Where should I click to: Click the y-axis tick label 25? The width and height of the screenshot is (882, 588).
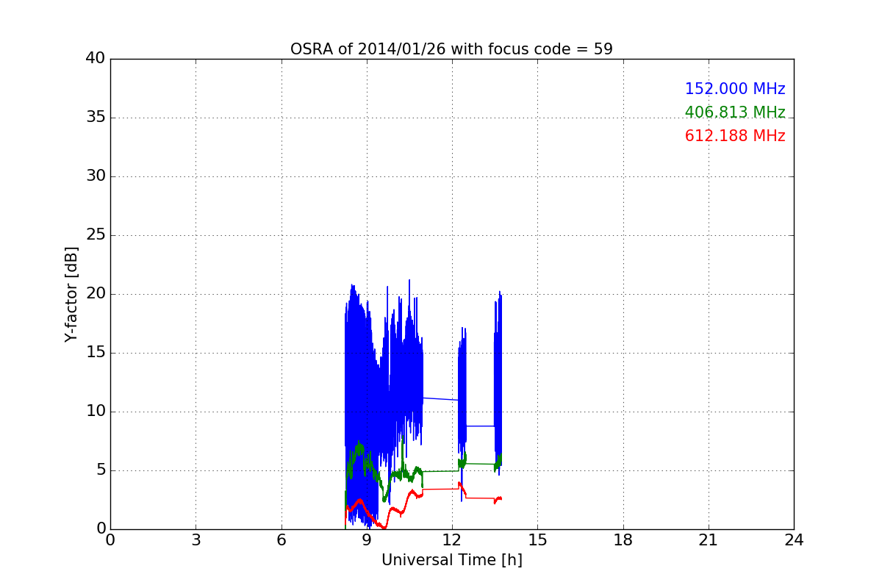pyautogui.click(x=96, y=235)
